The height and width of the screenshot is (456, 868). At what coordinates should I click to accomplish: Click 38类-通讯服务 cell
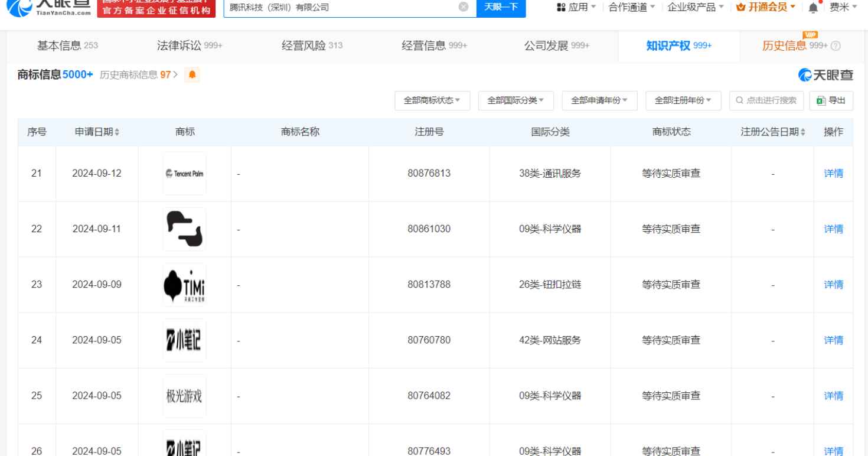550,174
